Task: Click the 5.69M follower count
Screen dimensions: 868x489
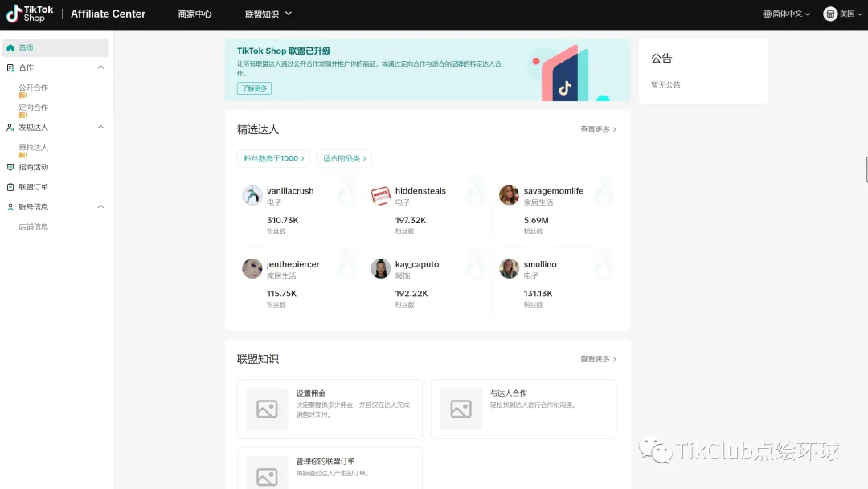Action: [x=536, y=220]
